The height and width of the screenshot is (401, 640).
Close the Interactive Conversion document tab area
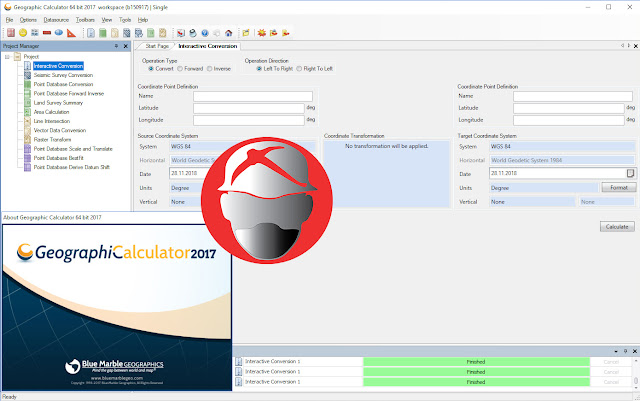(636, 46)
